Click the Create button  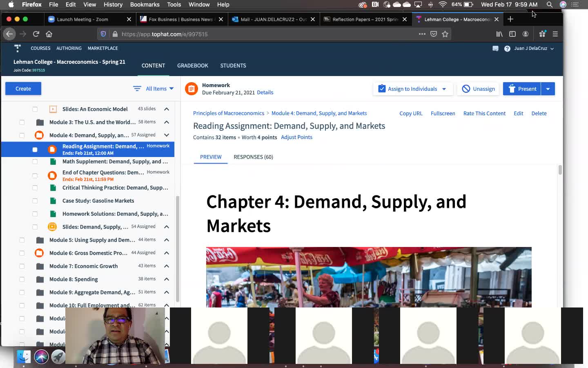(23, 89)
